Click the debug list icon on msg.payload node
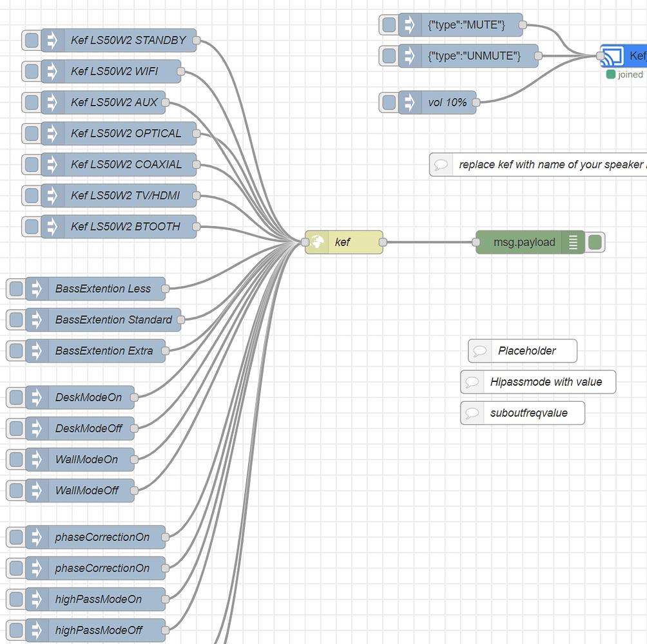The image size is (647, 644). coord(573,242)
